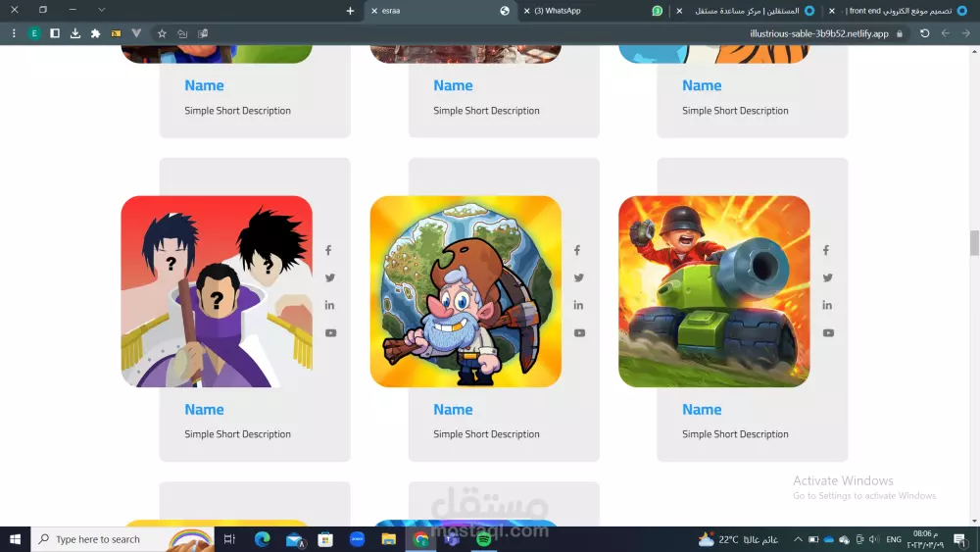
Task: Click the tank soldier game image
Action: [714, 291]
